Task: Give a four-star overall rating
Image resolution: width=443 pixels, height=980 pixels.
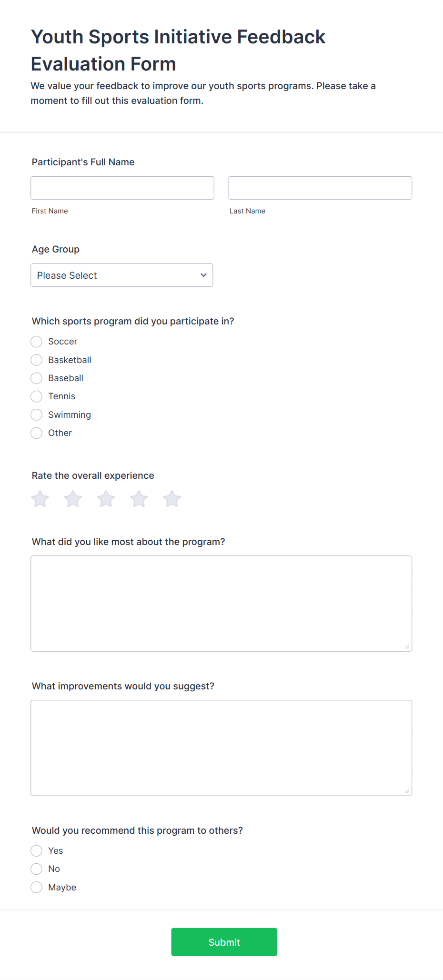Action: 139,499
